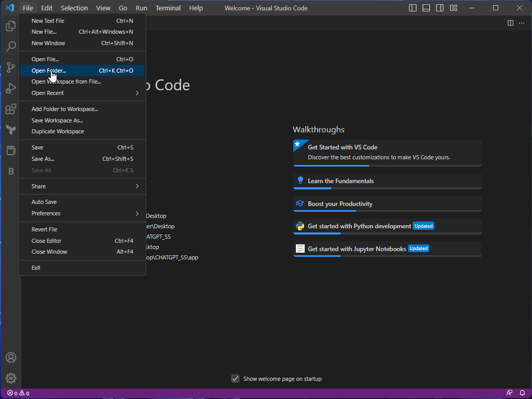Choose New Text File from the File menu
Viewport: 532px width, 399px height.
[82, 21]
